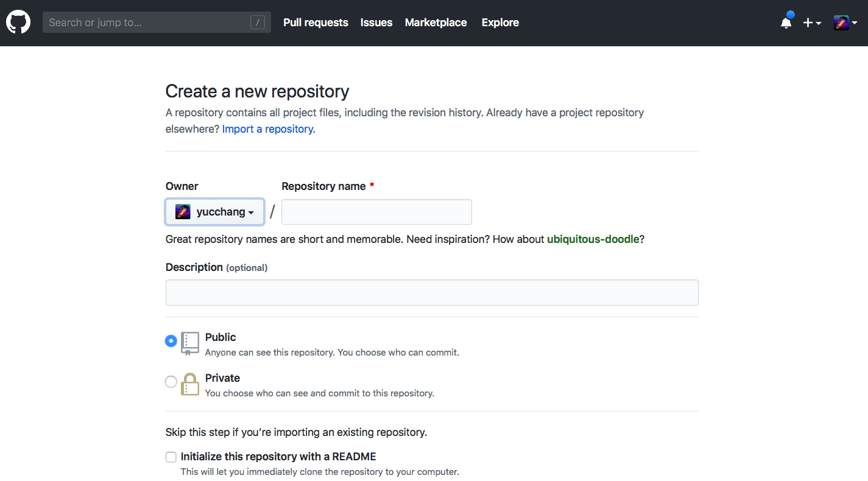Click the Owner label
The image size is (868, 481).
[x=182, y=186]
